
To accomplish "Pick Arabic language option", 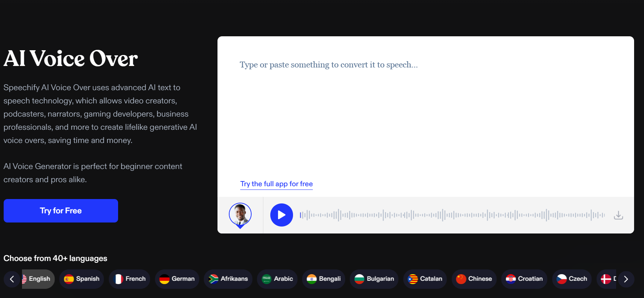I will pos(277,279).
